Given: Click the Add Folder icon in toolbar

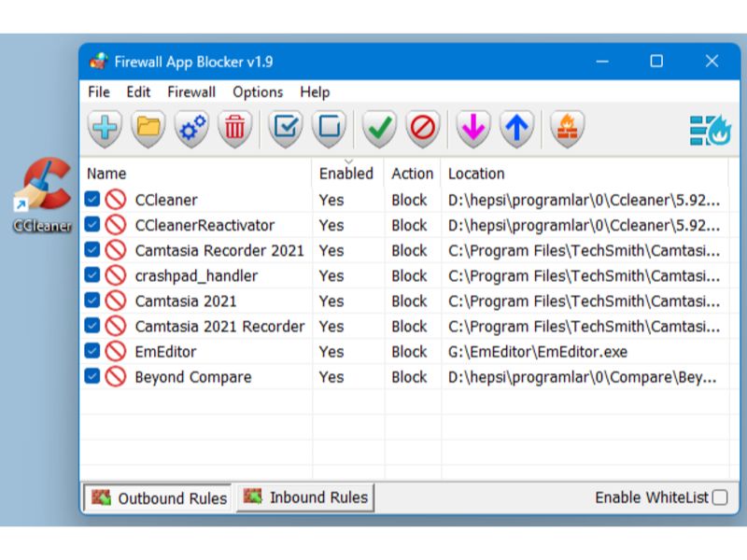Looking at the screenshot, I should coord(148,129).
